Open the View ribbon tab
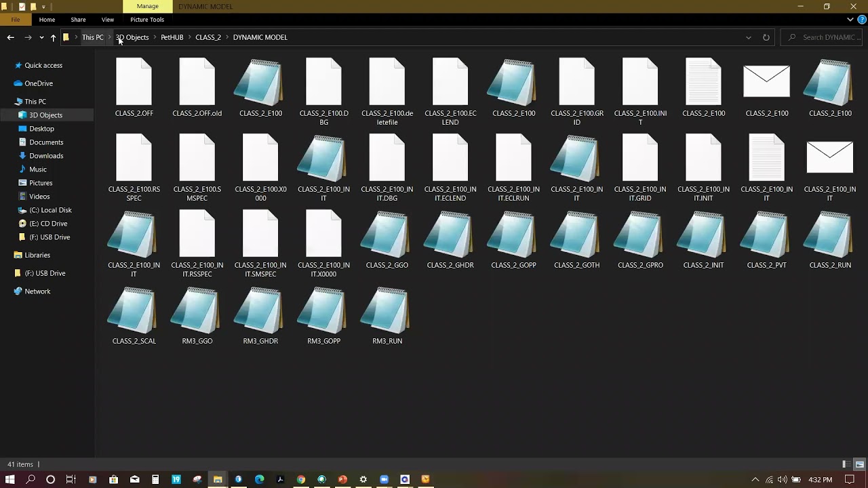 107,20
